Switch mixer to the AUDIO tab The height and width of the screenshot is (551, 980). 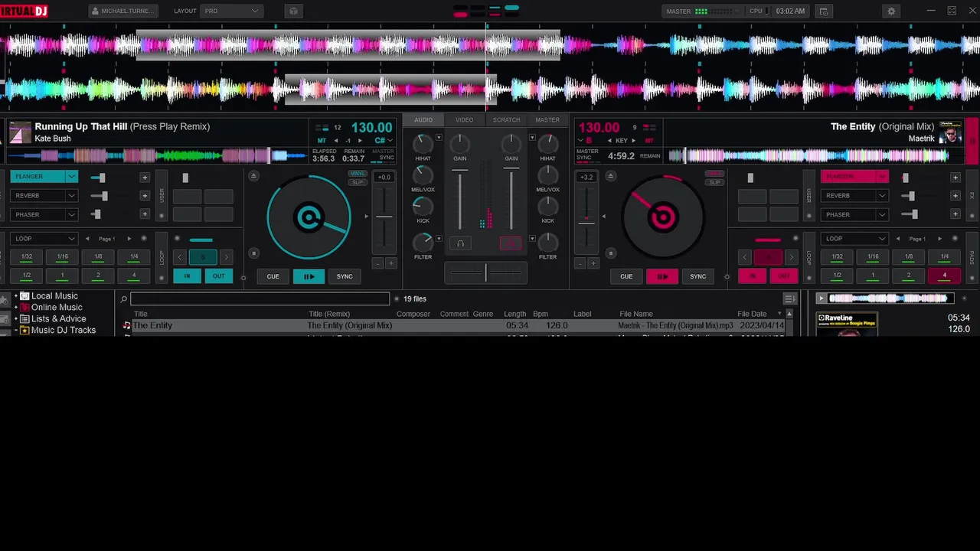click(423, 120)
